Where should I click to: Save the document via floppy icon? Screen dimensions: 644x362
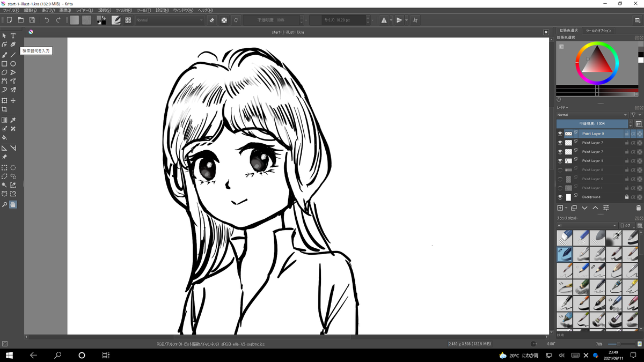[32, 20]
